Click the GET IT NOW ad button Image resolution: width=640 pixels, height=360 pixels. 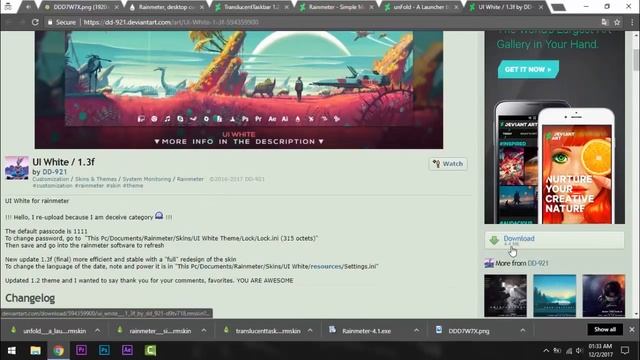coord(528,69)
